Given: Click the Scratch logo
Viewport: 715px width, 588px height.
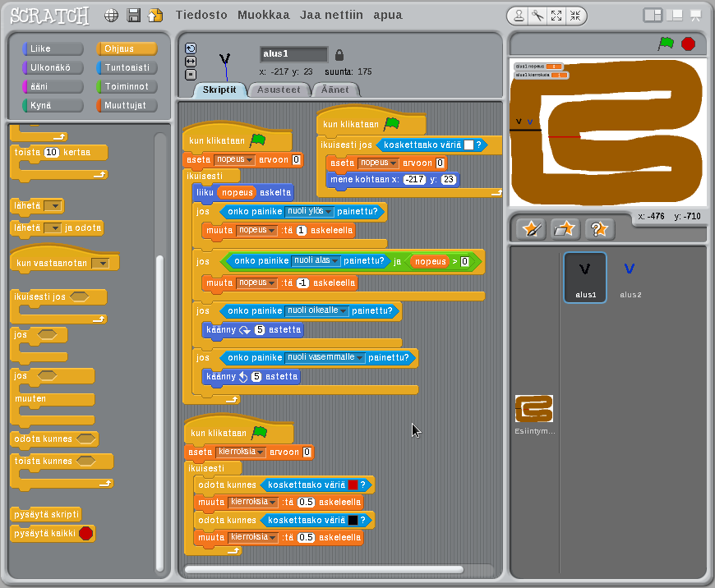Looking at the screenshot, I should [49, 16].
